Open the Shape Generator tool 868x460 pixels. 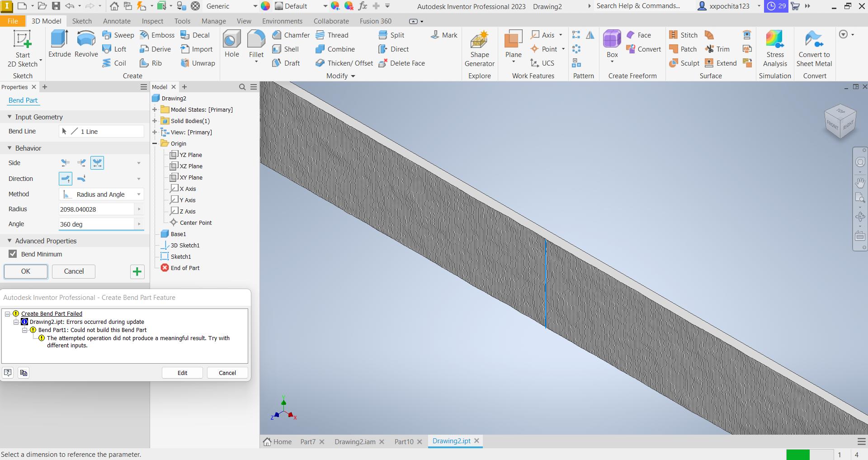(479, 49)
